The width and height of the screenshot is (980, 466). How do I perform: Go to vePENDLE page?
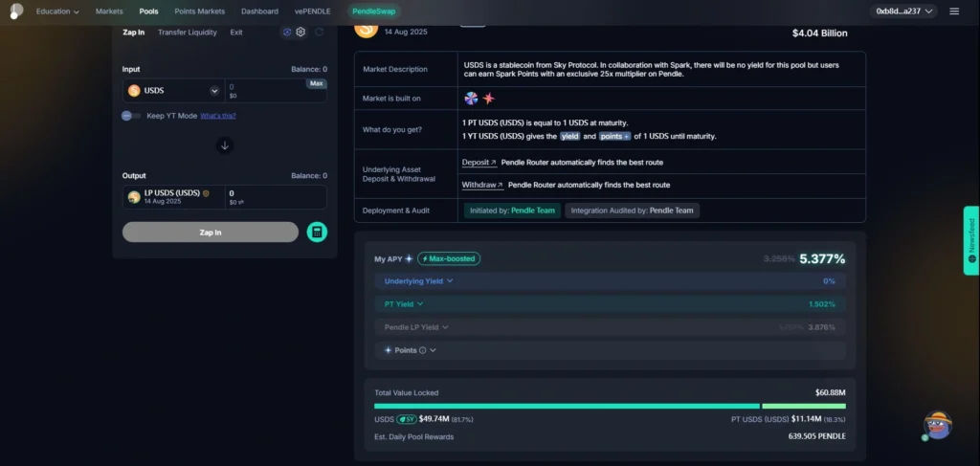pos(313,11)
